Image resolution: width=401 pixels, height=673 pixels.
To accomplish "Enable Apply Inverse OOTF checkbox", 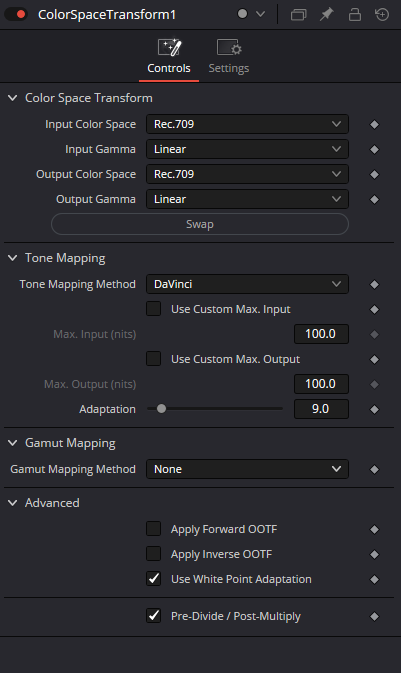I will pyautogui.click(x=154, y=554).
